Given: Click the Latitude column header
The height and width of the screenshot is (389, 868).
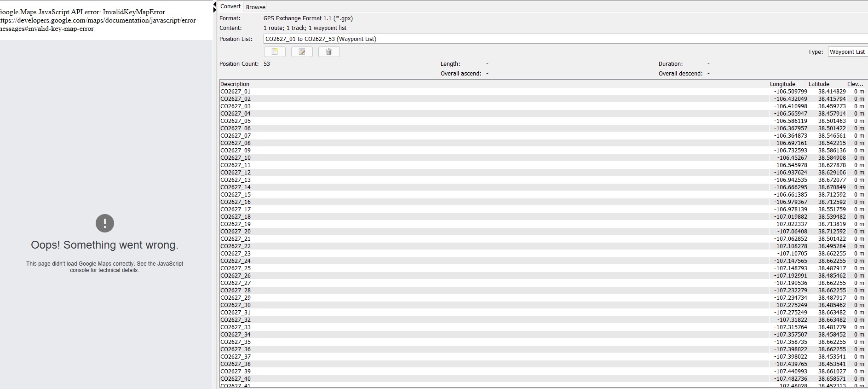Looking at the screenshot, I should [x=819, y=84].
